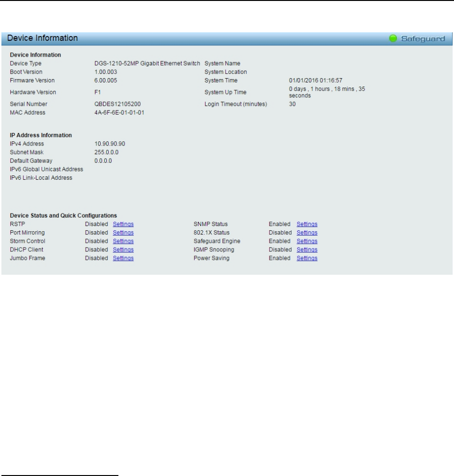The width and height of the screenshot is (454, 476).
Task: Select IPv4 address 10.90.90.90
Action: point(110,144)
